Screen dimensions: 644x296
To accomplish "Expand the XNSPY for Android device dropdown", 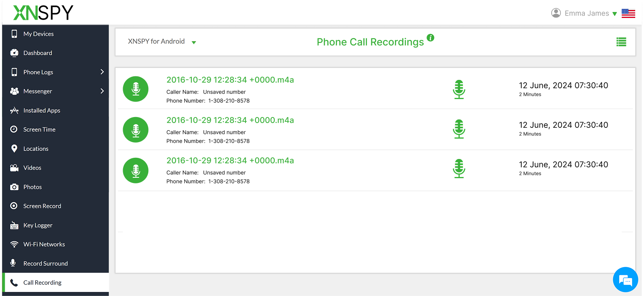I will tap(193, 42).
